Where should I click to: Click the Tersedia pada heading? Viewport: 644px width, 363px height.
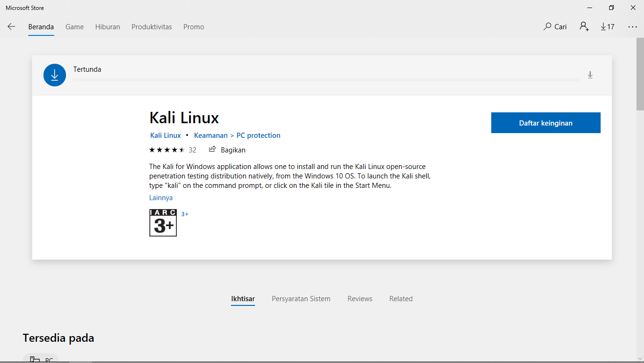[x=58, y=338]
